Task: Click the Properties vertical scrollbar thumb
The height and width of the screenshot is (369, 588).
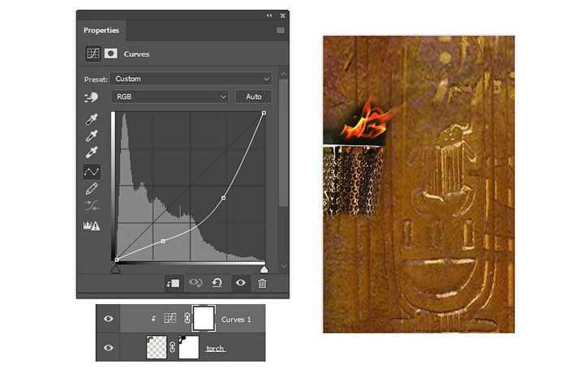Action: (x=284, y=143)
